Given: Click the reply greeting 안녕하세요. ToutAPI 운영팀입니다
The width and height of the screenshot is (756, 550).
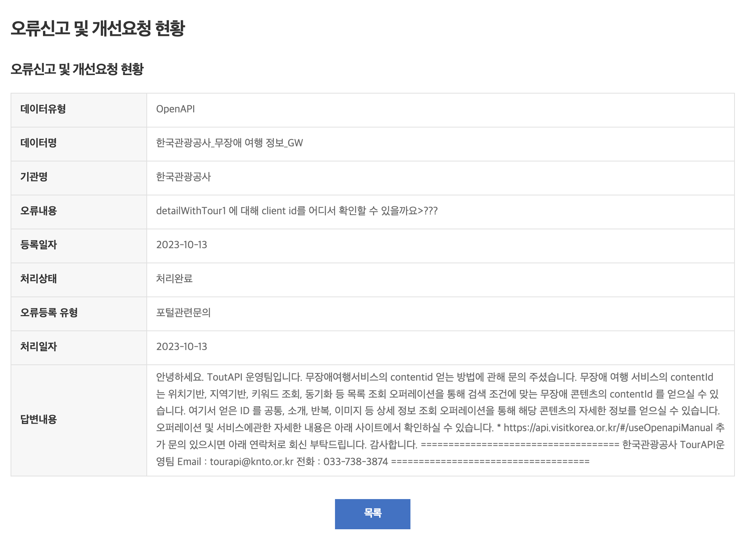Looking at the screenshot, I should click(229, 377).
